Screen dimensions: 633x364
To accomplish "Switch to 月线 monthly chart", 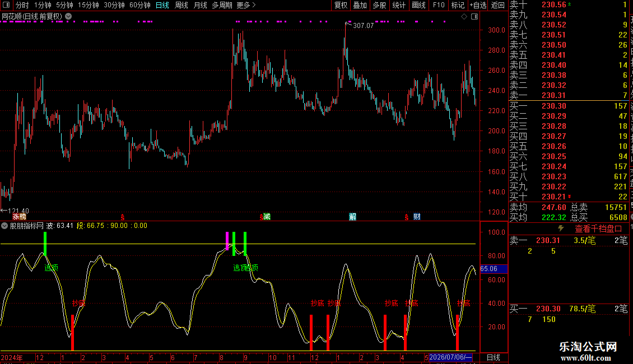I will pyautogui.click(x=200, y=5).
